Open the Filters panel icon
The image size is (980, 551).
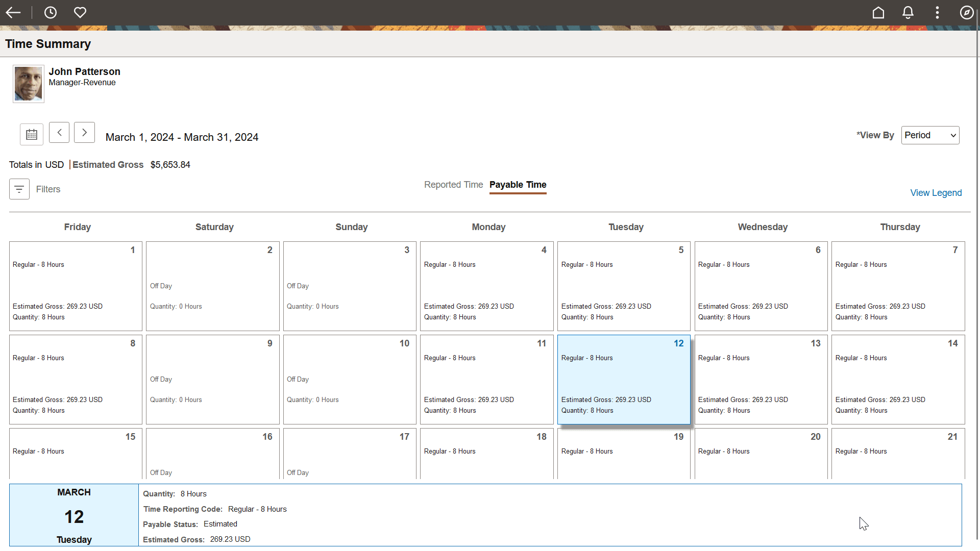tap(19, 189)
